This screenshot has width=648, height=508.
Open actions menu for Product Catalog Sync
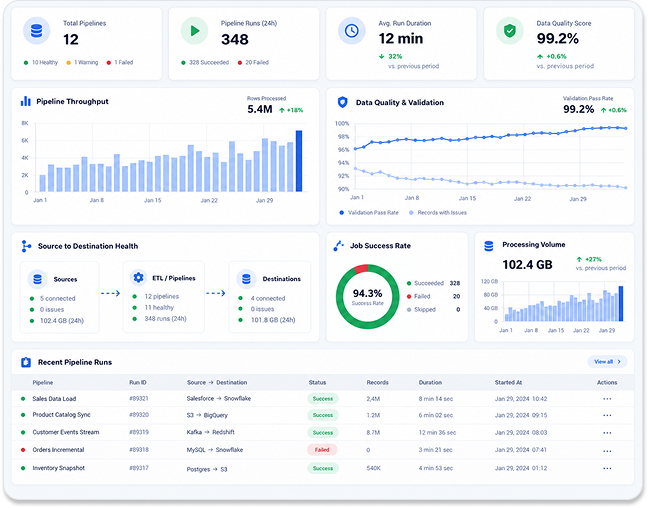point(607,415)
